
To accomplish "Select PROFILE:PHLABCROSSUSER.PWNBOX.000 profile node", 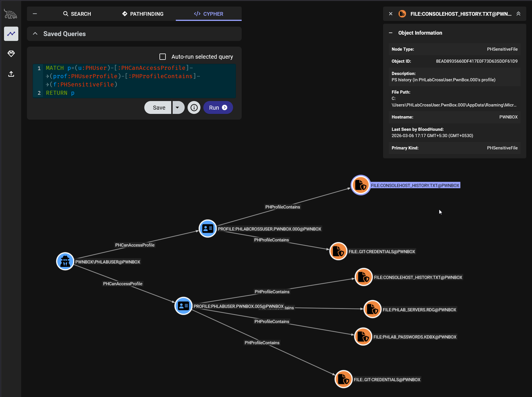I will 208,229.
